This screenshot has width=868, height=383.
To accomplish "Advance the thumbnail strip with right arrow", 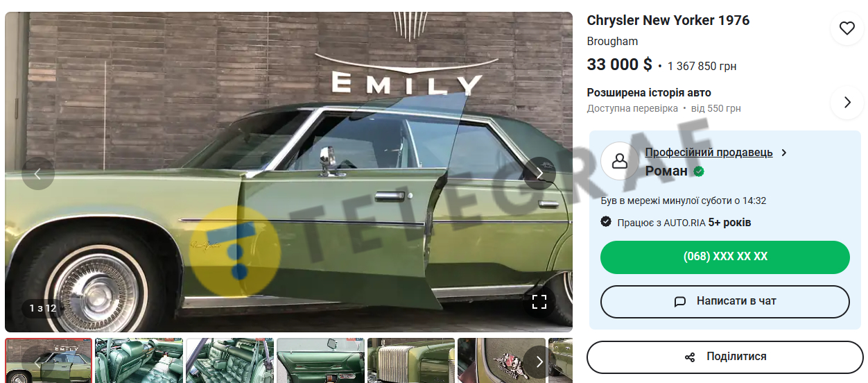I will (539, 361).
